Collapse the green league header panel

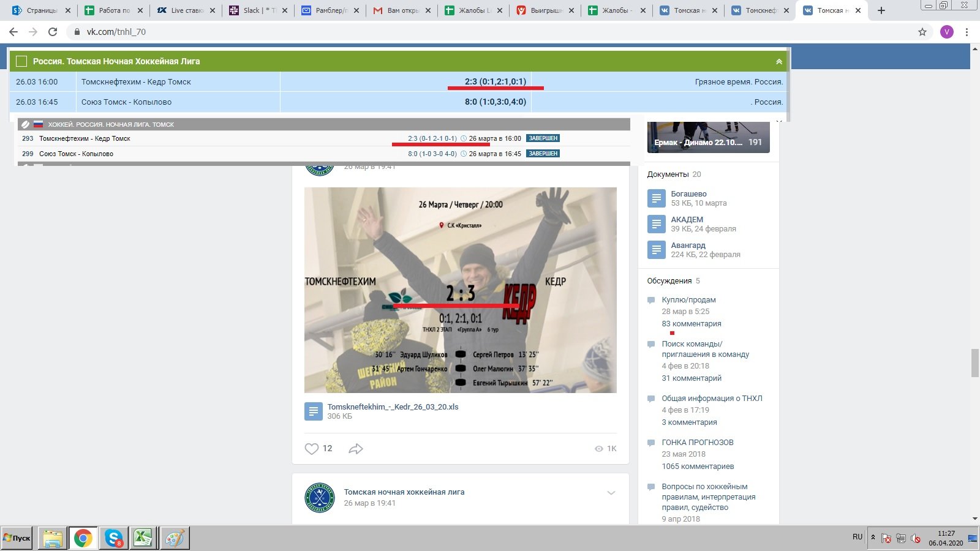778,61
